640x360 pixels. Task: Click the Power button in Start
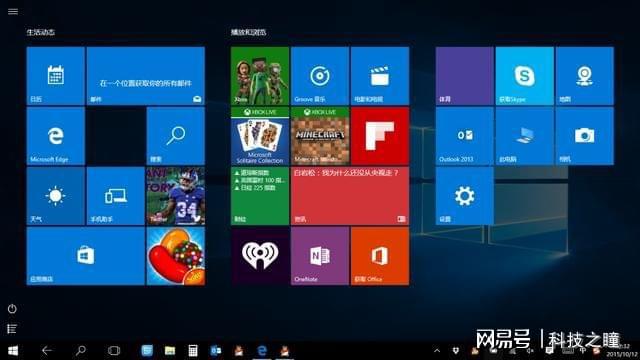[x=12, y=309]
